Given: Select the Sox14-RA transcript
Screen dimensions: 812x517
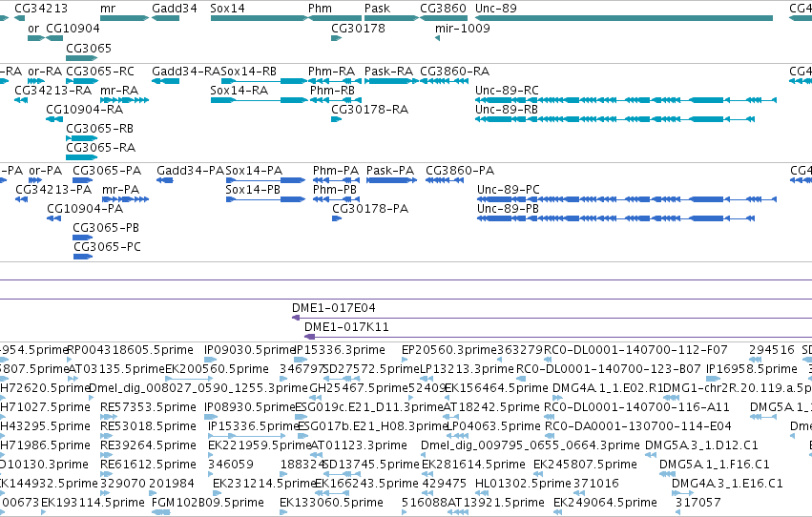Looking at the screenshot, I should [x=259, y=100].
